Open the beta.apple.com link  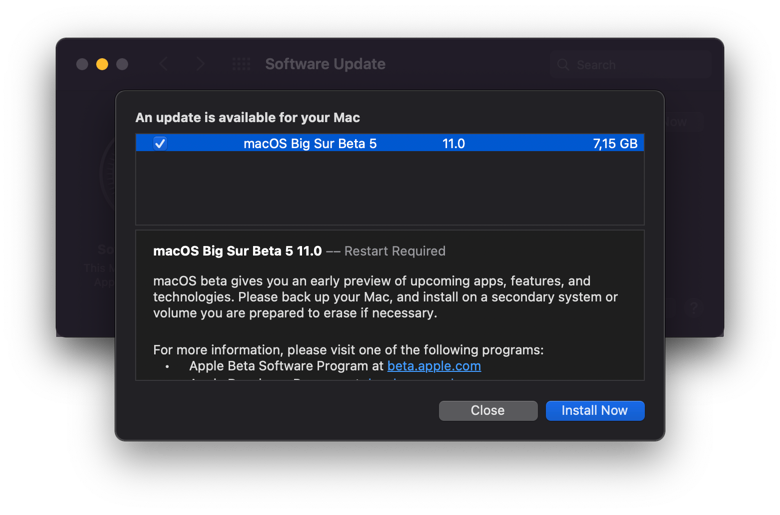pos(434,366)
